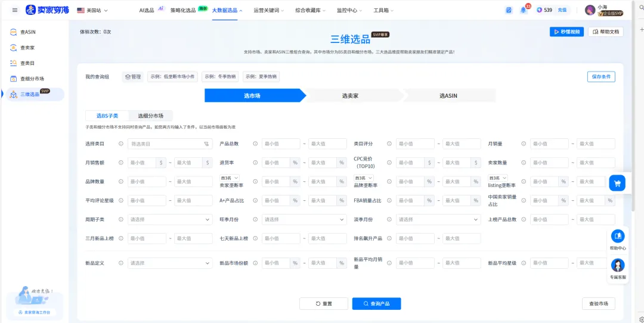This screenshot has width=644, height=323.
Task: Open the 管理 query group button
Action: point(132,77)
